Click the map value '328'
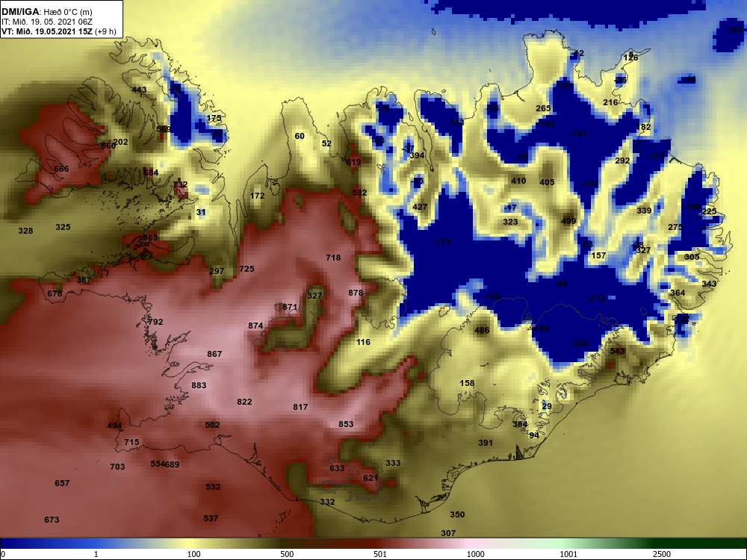747x560 pixels. [25, 231]
